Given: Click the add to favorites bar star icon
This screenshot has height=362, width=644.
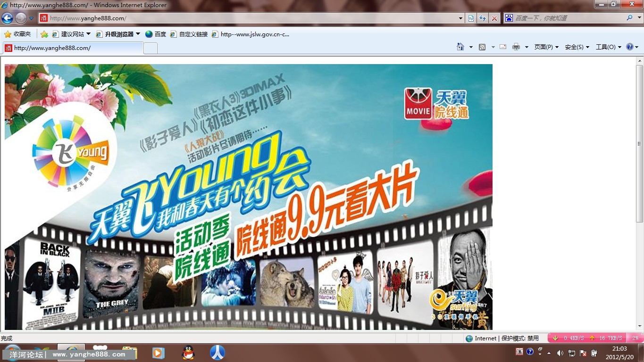Looking at the screenshot, I should point(44,34).
